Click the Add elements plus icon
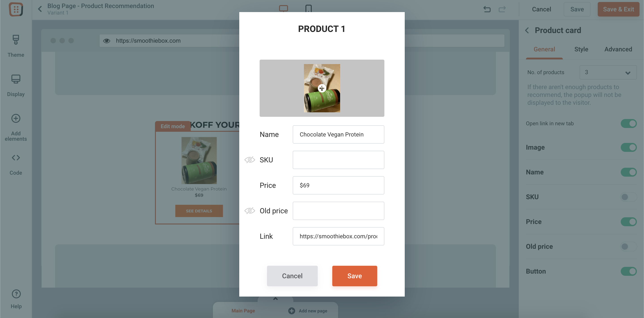Viewport: 644px width, 318px height. pos(16,118)
